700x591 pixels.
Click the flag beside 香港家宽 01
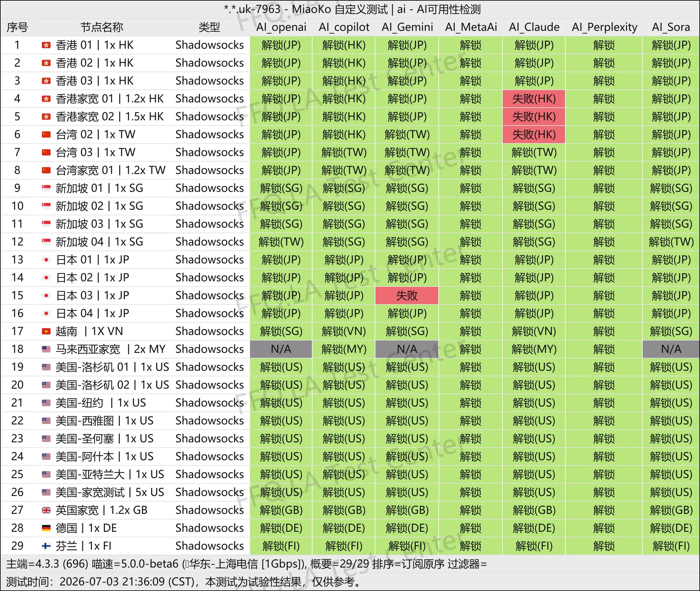coord(46,99)
